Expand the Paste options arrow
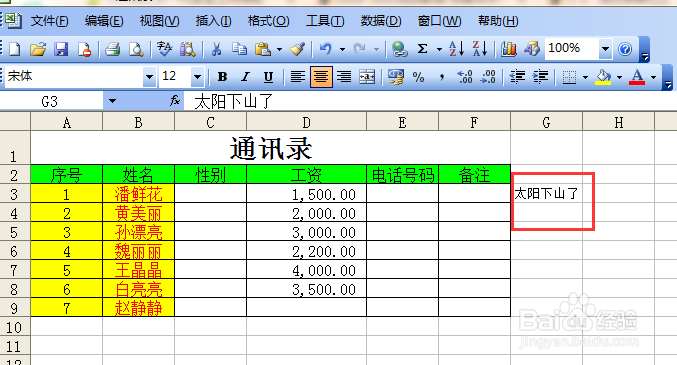This screenshot has width=677, height=365. tap(279, 49)
